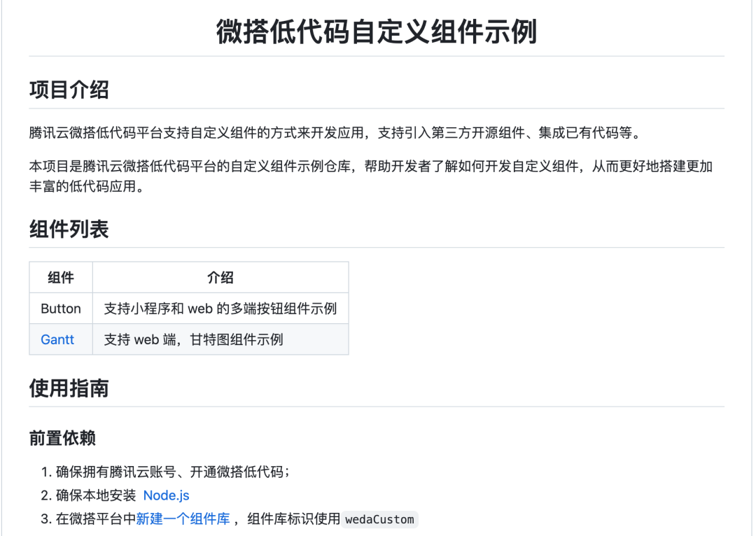Click list item 确保拥有腾讯云账号、开通微搭低代码

pyautogui.click(x=172, y=472)
